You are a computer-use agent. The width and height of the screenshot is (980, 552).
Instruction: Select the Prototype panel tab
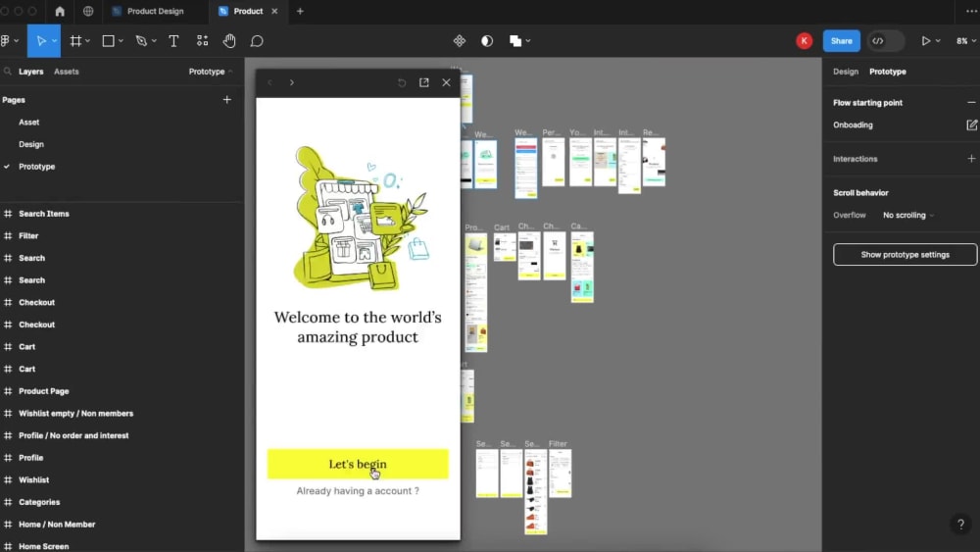pos(888,72)
